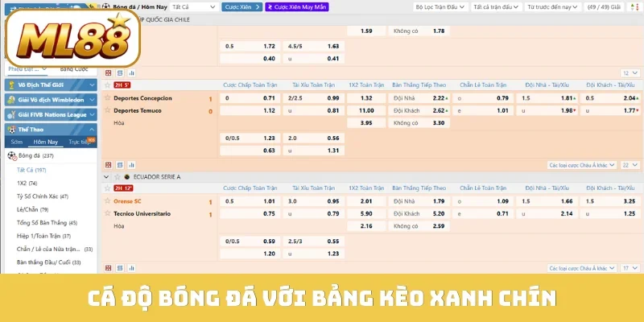Star the Ecuador Serie A league

[118, 177]
